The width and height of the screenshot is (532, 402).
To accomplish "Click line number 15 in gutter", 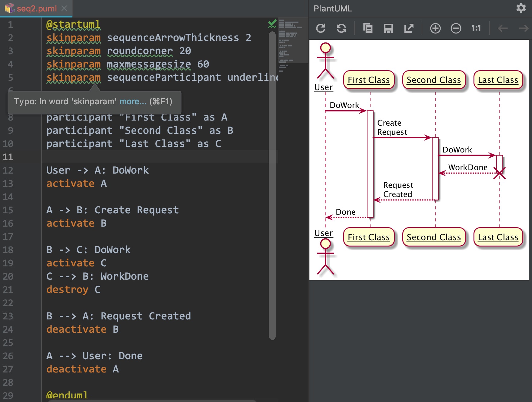I will pyautogui.click(x=8, y=210).
